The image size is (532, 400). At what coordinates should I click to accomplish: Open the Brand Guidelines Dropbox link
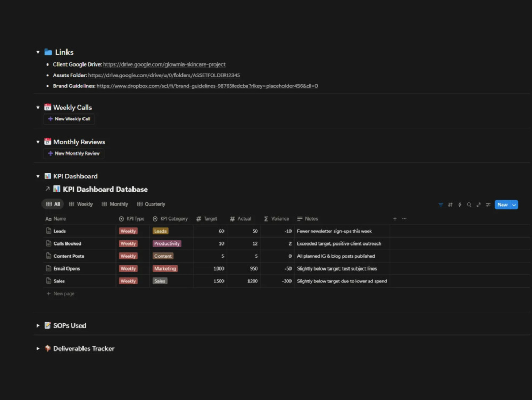[x=207, y=86]
